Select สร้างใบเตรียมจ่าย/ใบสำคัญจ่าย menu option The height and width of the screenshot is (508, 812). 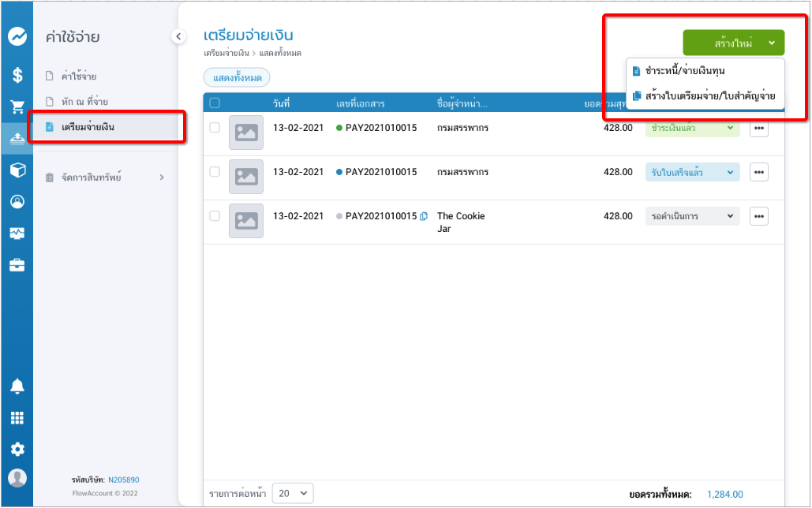[x=709, y=95]
